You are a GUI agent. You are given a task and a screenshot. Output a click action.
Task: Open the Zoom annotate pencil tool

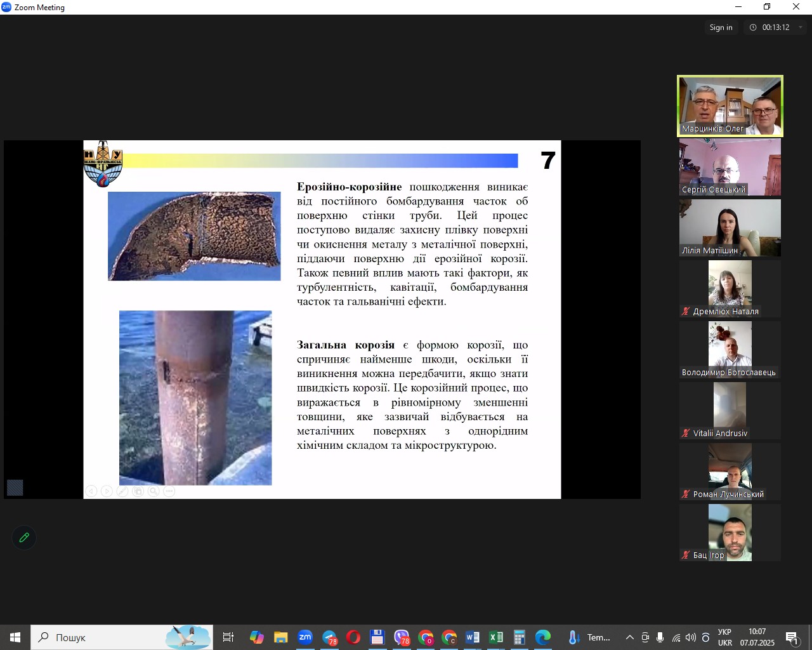click(x=24, y=538)
